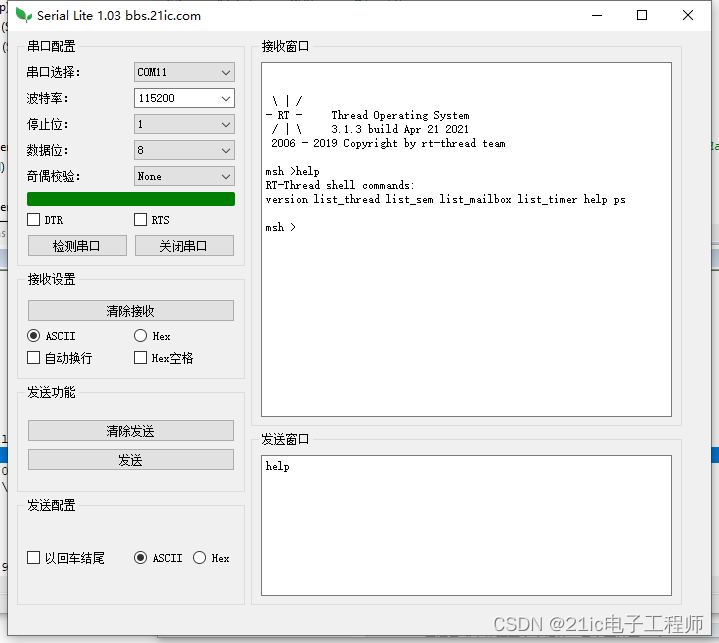Maximize the Serial Lite window
The height and width of the screenshot is (643, 719).
[642, 16]
